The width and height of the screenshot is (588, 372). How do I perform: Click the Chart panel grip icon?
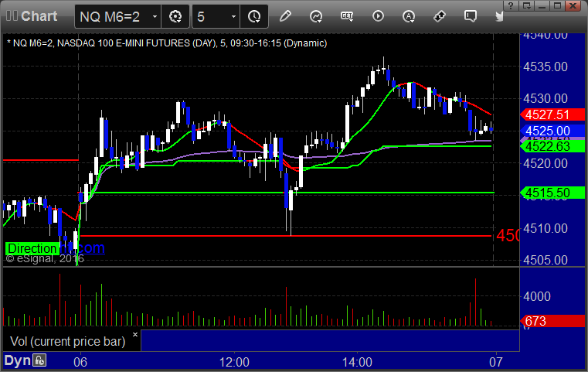click(x=12, y=16)
